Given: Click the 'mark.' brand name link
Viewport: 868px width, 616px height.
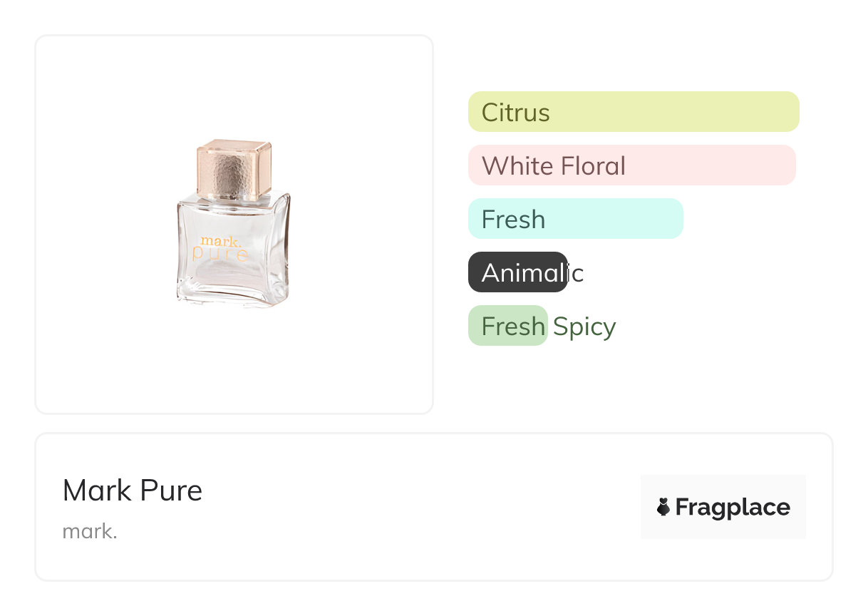Looking at the screenshot, I should [x=90, y=531].
